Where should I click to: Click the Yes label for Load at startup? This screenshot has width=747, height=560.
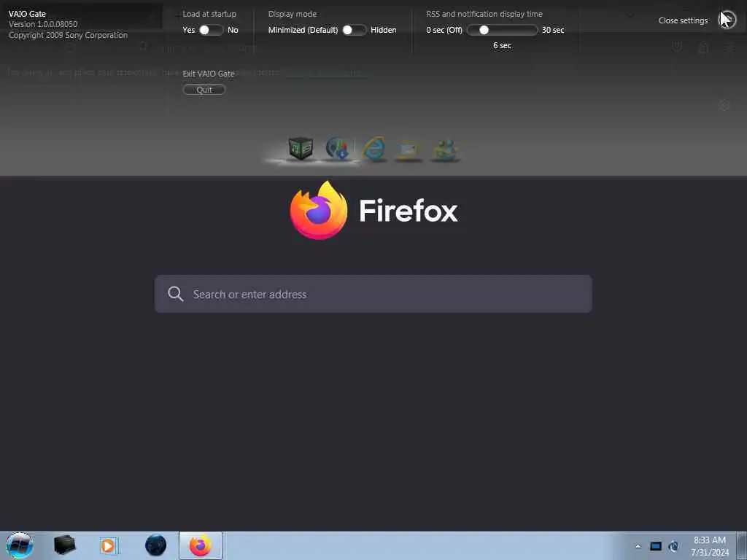[x=189, y=30]
